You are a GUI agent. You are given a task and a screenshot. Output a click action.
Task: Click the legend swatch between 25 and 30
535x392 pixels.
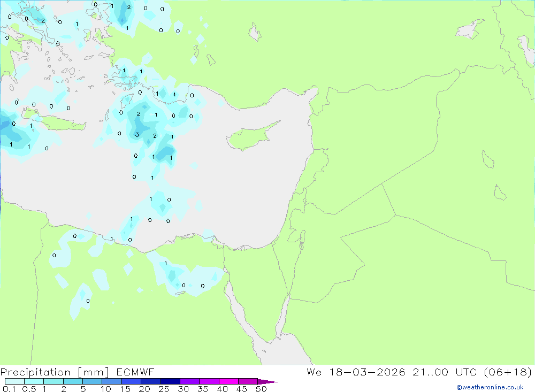170,381
